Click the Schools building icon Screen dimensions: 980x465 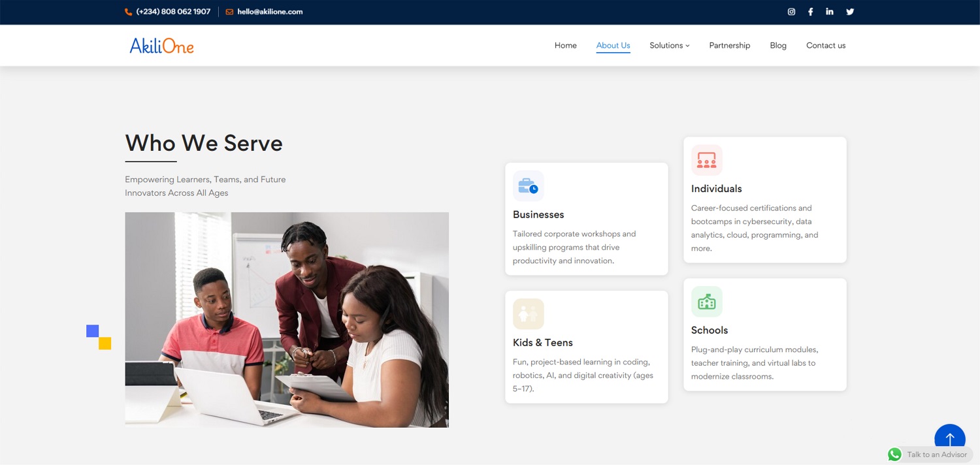[x=706, y=302]
